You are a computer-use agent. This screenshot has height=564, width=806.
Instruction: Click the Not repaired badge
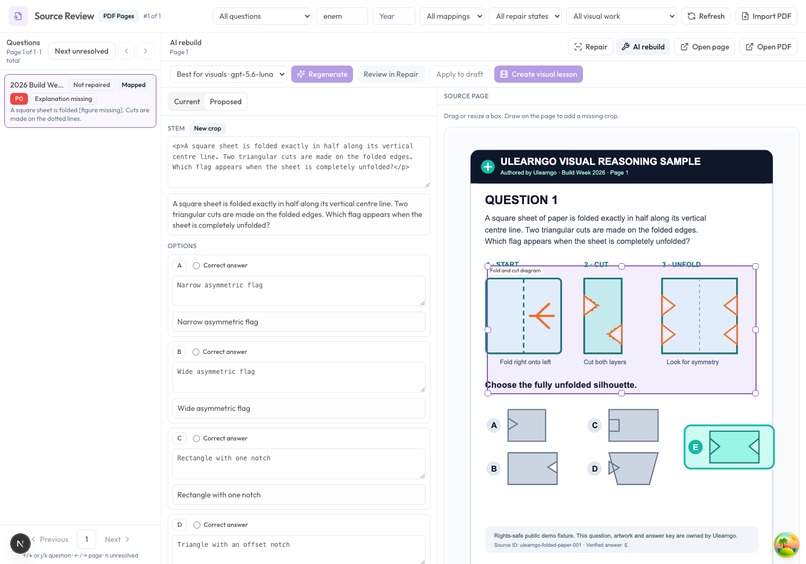coord(91,85)
